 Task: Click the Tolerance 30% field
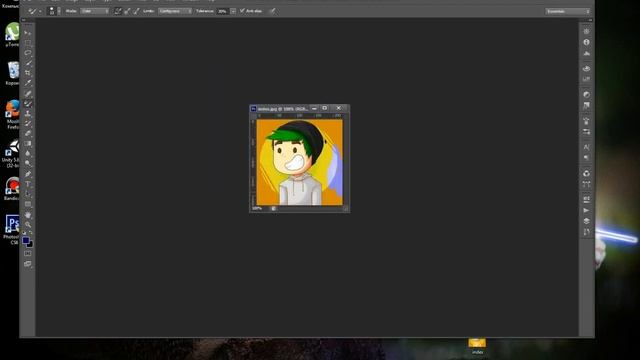(x=223, y=11)
